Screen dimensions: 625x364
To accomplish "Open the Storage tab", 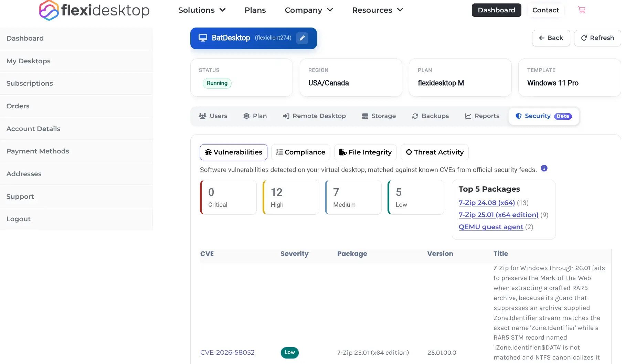I will pyautogui.click(x=379, y=116).
